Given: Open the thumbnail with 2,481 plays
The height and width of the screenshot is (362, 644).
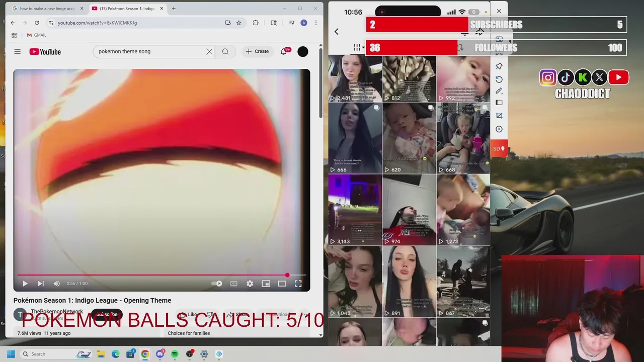Looking at the screenshot, I should click(x=355, y=78).
